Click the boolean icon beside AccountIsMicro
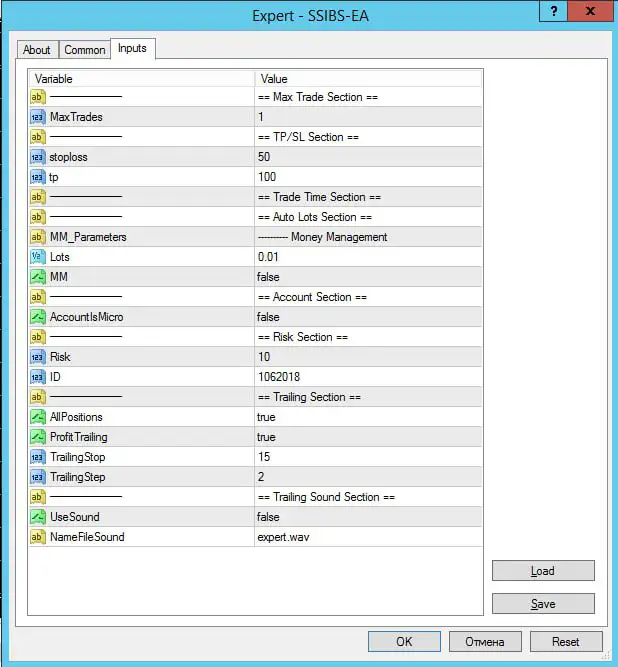Viewport: 618px width, 667px height. (38, 317)
